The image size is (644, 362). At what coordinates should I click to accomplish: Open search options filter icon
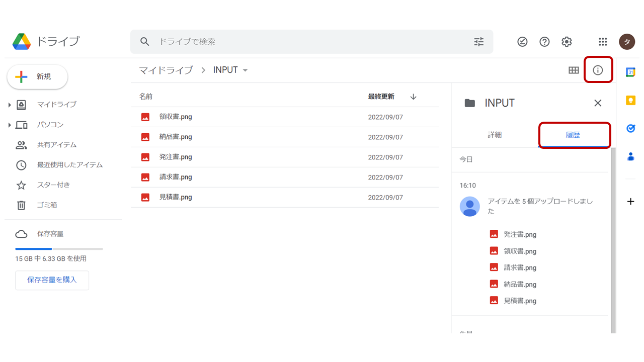(478, 42)
